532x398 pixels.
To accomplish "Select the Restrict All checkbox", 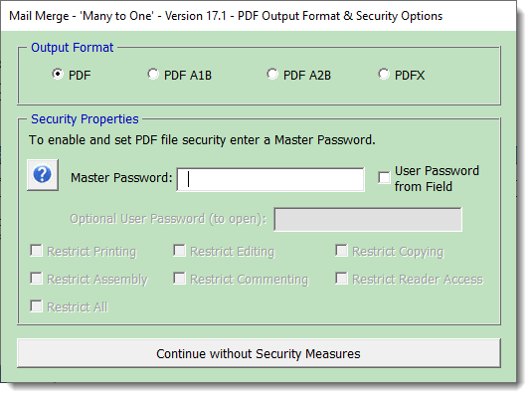I will click(37, 306).
